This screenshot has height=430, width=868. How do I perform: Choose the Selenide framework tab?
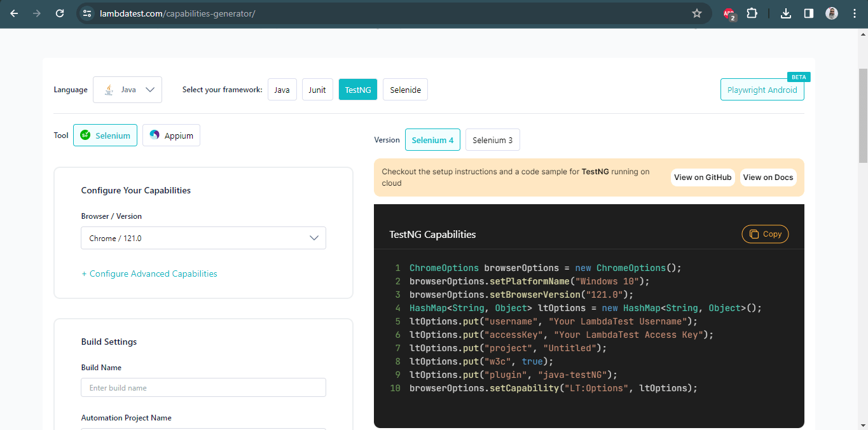pos(405,90)
